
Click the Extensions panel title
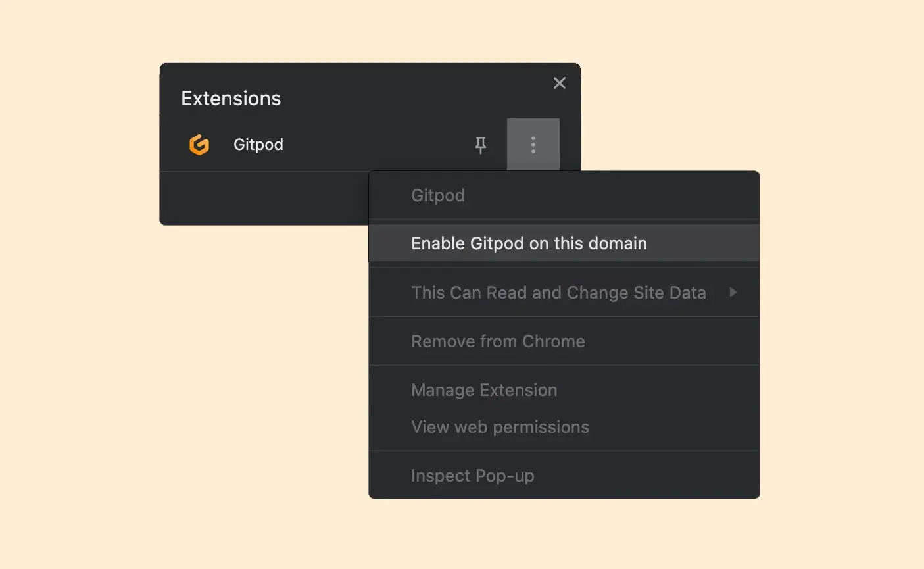click(x=231, y=99)
